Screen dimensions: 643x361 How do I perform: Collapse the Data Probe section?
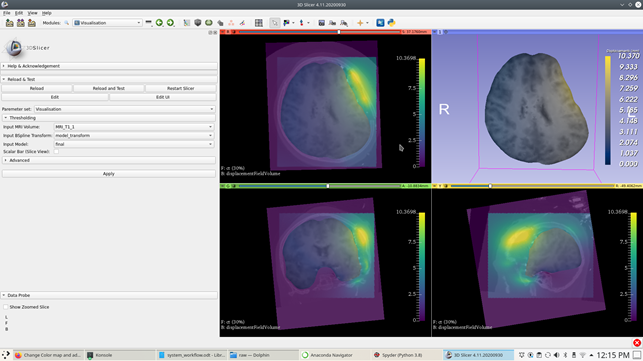click(109, 295)
